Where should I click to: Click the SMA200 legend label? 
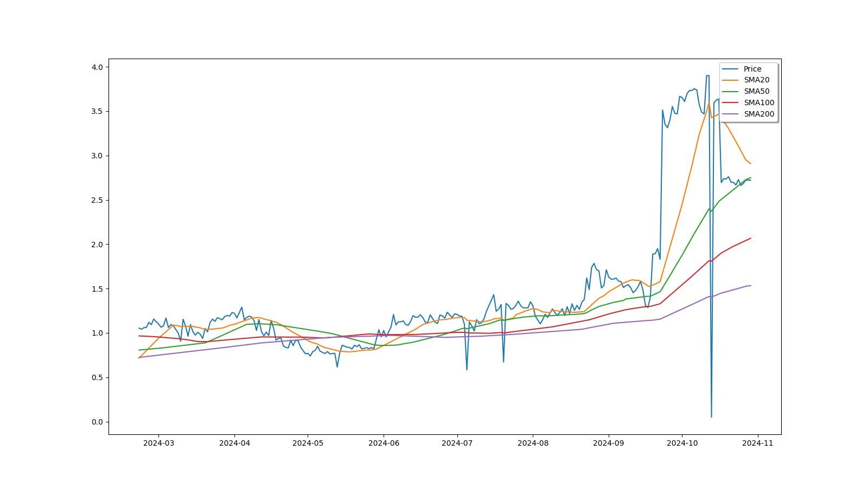[759, 114]
